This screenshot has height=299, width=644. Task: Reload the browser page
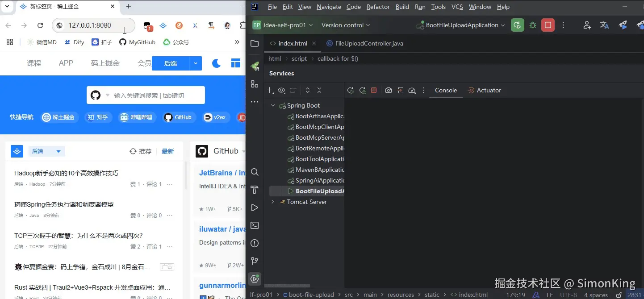click(x=40, y=25)
